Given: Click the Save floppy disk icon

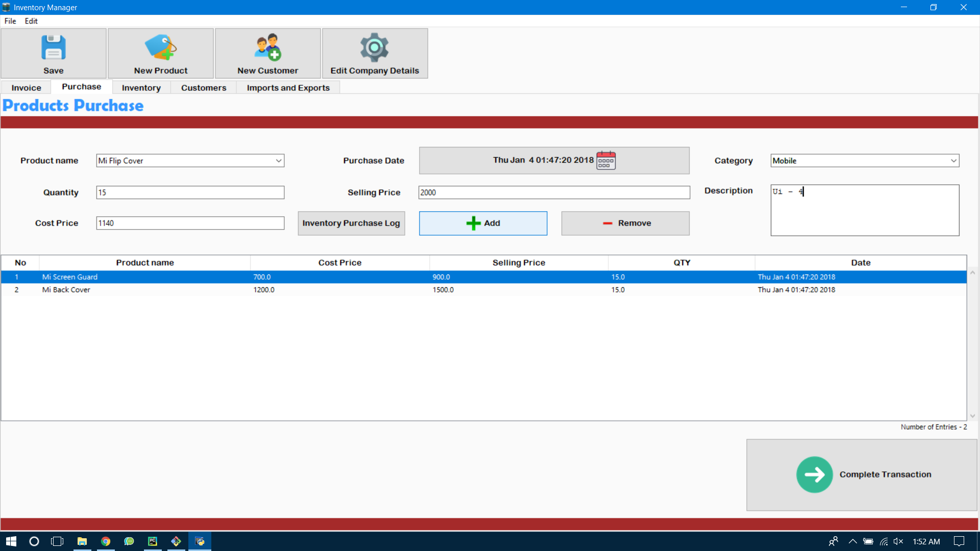Looking at the screenshot, I should point(54,47).
